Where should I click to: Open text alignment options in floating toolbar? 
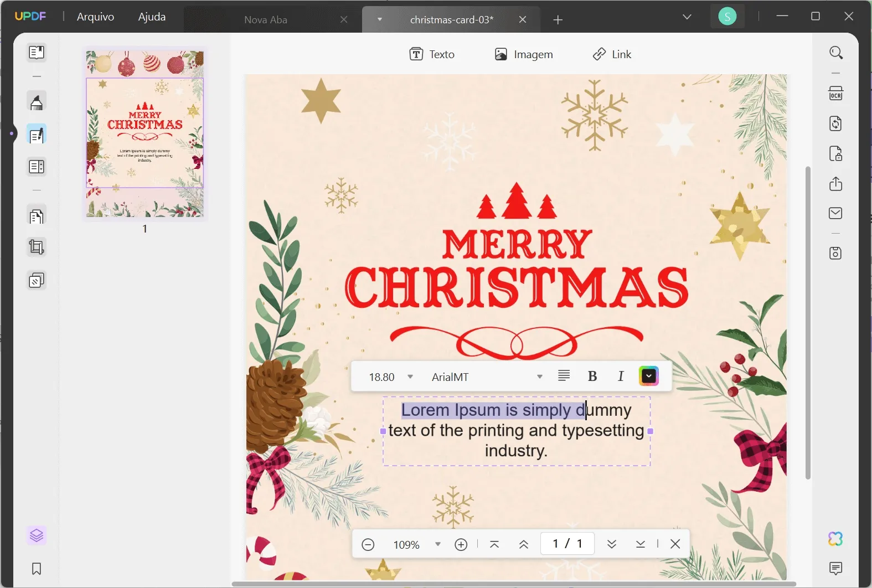point(564,376)
